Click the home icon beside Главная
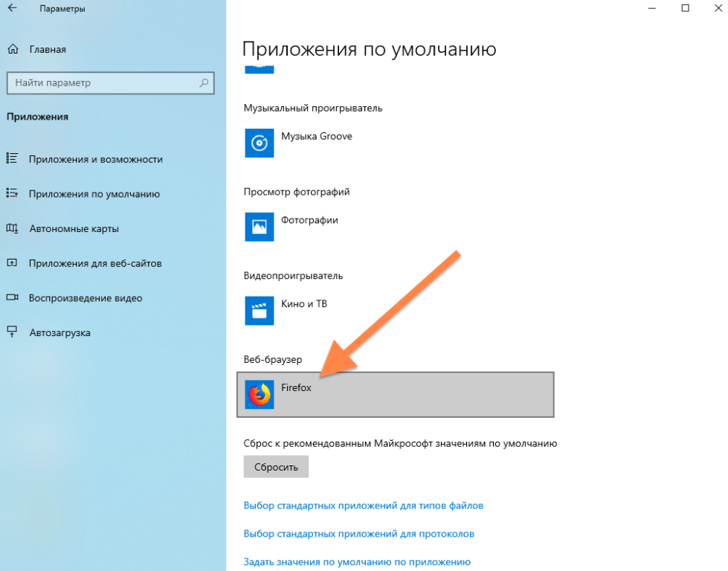 tap(13, 49)
